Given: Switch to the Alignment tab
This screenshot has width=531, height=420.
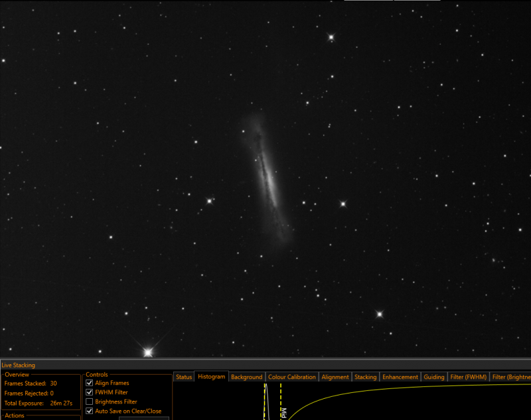Looking at the screenshot, I should tap(335, 377).
